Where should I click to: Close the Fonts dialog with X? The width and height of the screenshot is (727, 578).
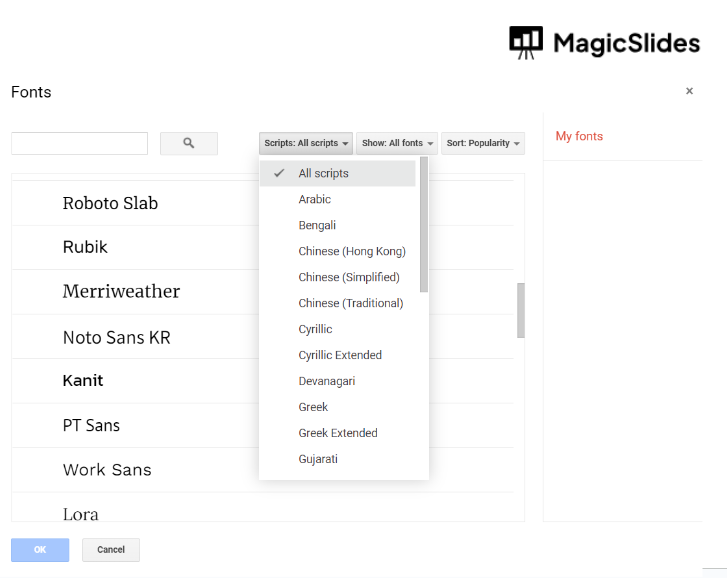point(689,91)
